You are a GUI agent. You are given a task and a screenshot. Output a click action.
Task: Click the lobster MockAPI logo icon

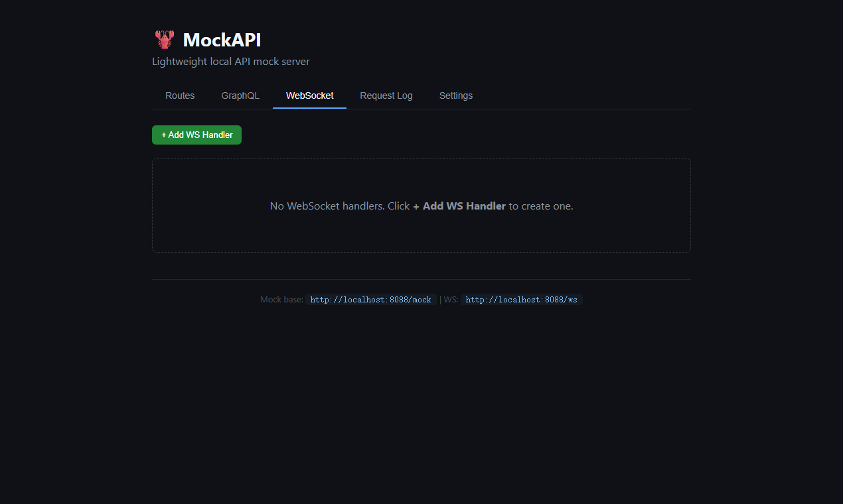click(164, 39)
